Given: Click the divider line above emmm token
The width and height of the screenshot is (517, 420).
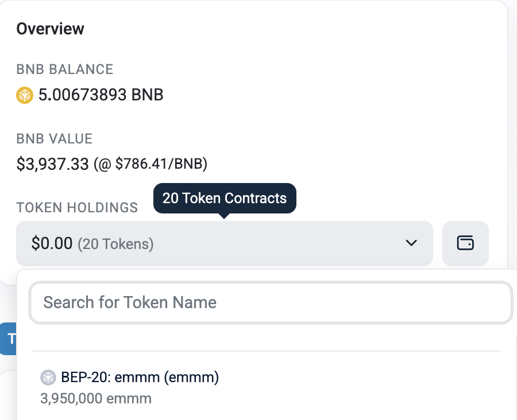Looking at the screenshot, I should tap(266, 351).
